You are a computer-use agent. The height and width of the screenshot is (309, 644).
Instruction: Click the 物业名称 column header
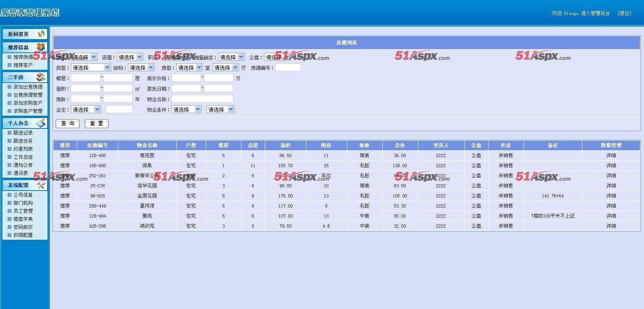[x=147, y=145]
